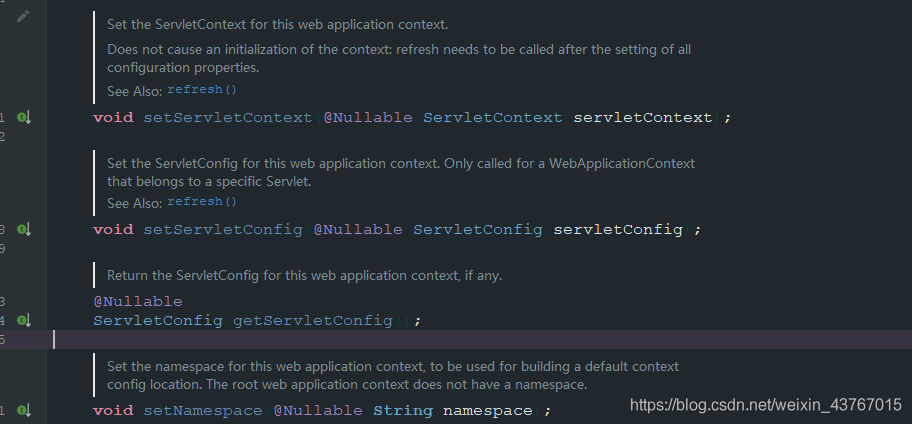Click the getServletConfig method name
The image size is (912, 424).
pos(313,320)
